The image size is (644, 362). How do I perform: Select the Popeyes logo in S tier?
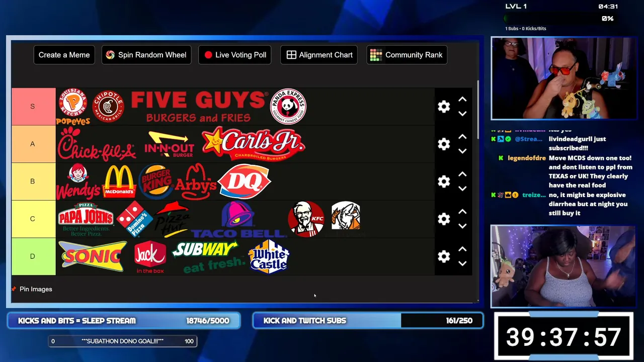73,107
